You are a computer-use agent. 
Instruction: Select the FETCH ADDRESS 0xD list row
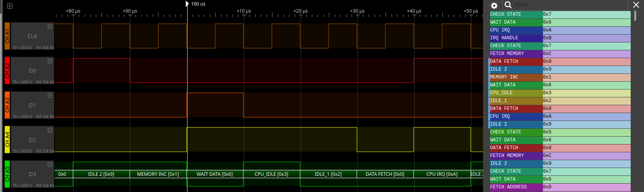click(x=559, y=187)
